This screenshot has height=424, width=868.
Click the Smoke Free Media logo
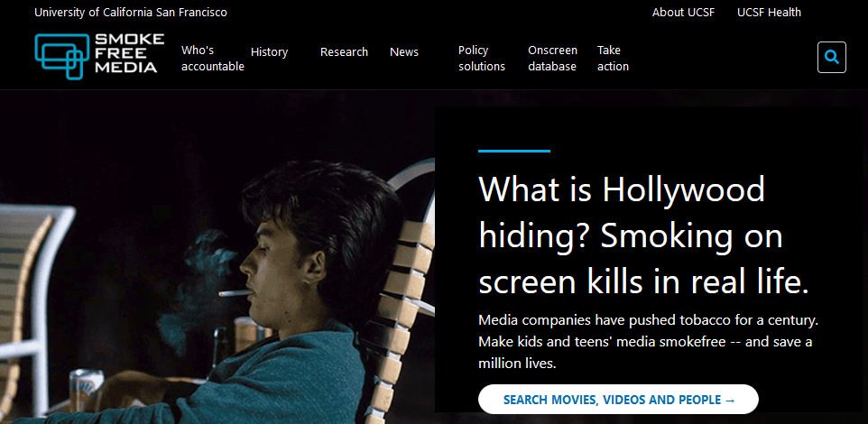coord(99,55)
